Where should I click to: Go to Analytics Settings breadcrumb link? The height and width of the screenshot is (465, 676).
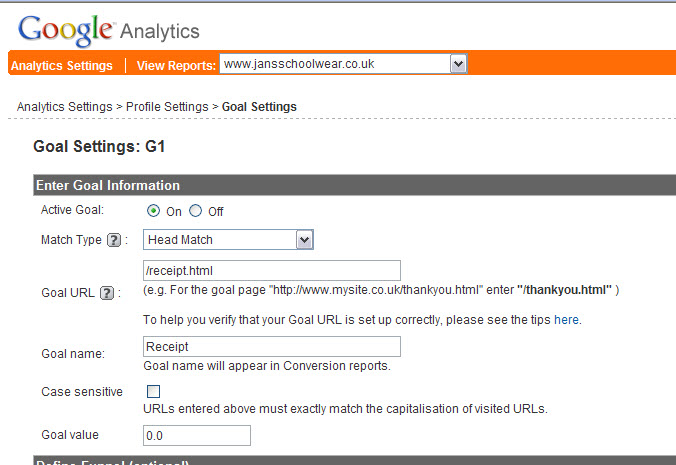[x=64, y=106]
